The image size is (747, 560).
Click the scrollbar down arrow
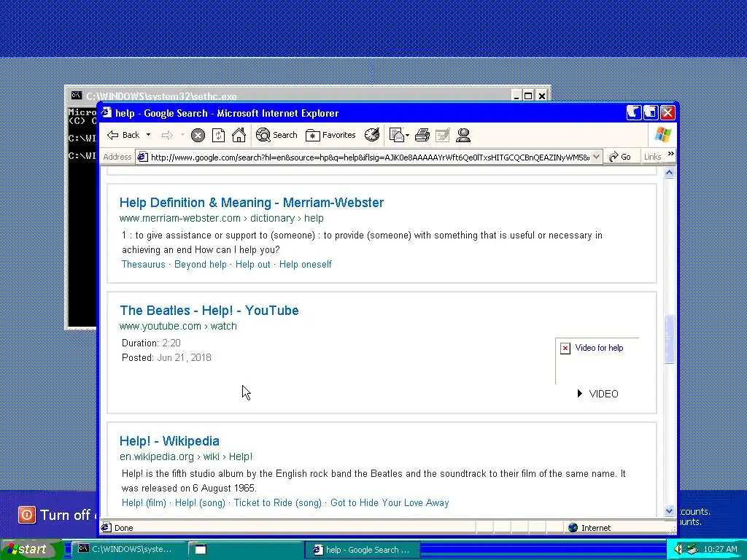[x=670, y=511]
